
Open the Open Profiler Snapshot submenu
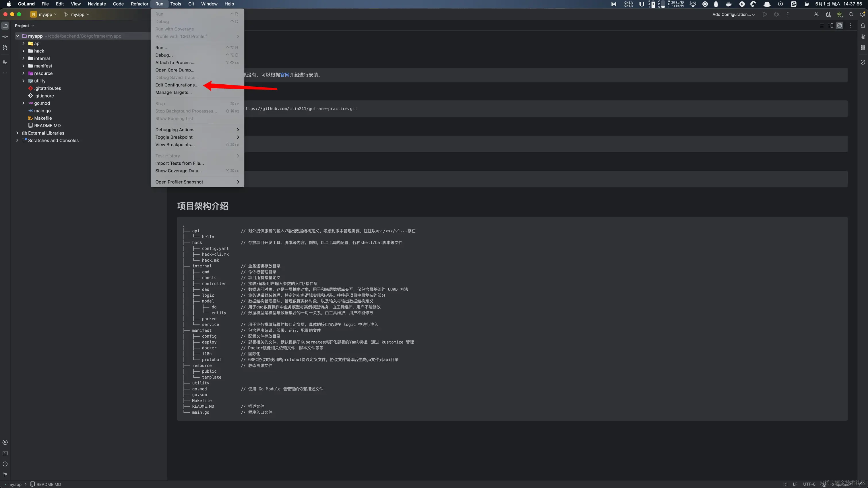tap(197, 182)
